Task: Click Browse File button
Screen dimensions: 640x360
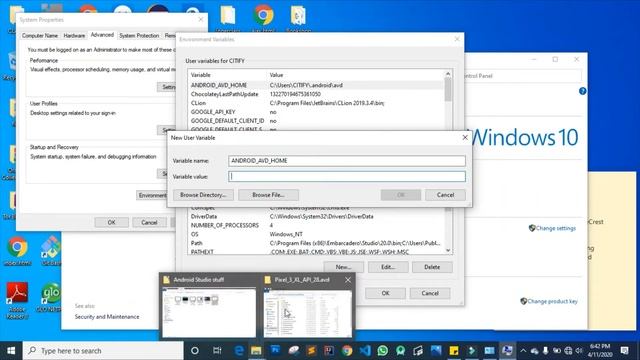Action: (x=268, y=195)
